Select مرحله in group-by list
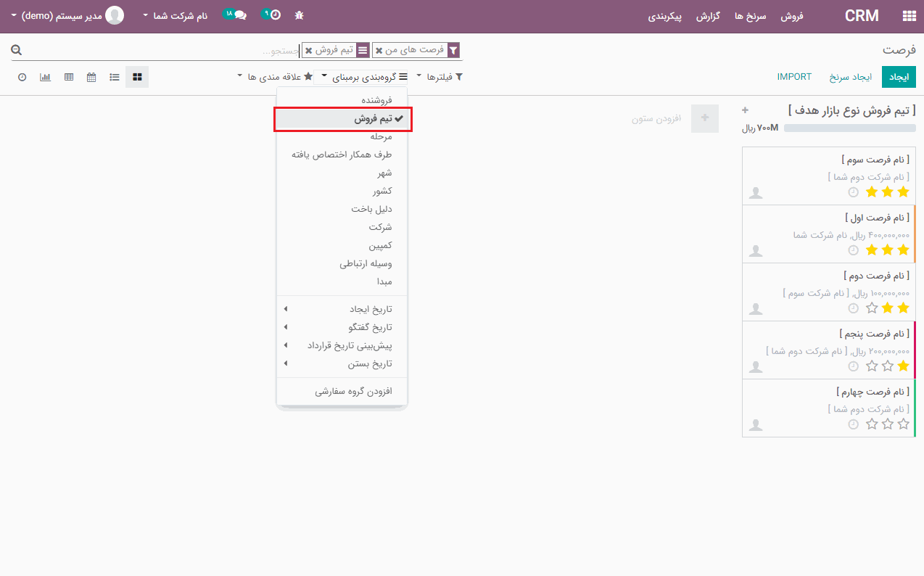Image resolution: width=924 pixels, height=576 pixels. pos(381,137)
